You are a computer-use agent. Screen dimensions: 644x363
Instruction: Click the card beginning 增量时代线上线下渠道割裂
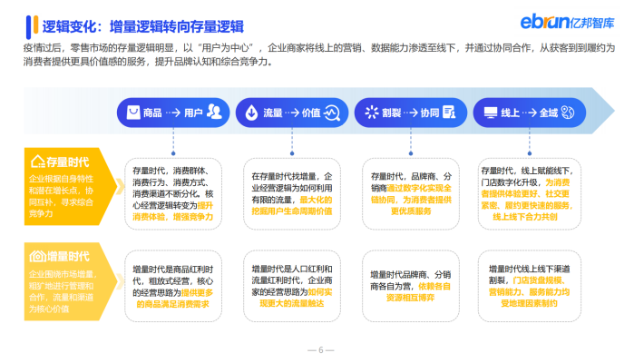(x=530, y=286)
